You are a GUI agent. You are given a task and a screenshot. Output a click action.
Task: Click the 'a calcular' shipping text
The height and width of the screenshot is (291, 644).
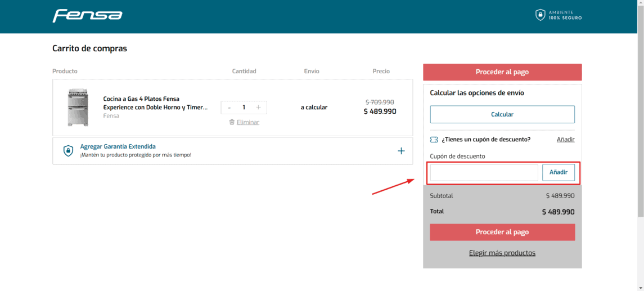[x=314, y=108]
